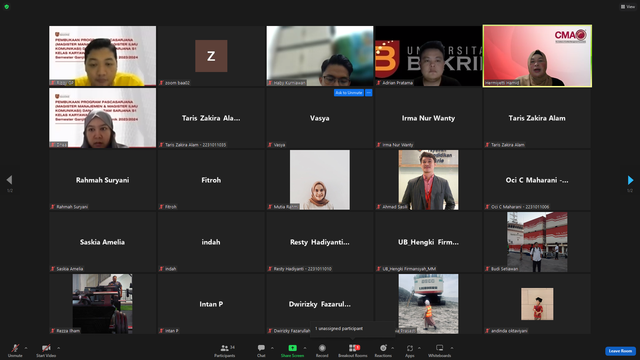
Task: Expand the arrow next to Reactions
Action: tap(393, 348)
